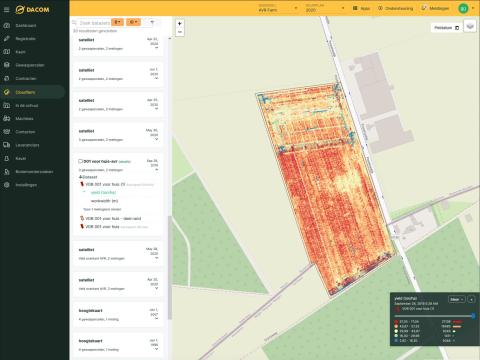Open the legend classification dropdown

(456, 300)
